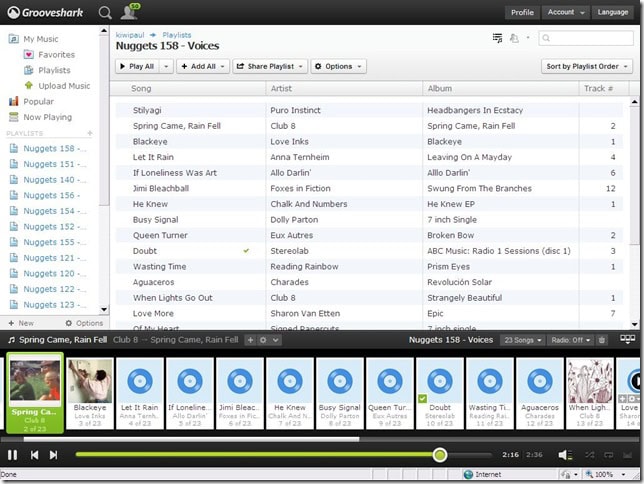Open Now Playing in the sidebar
Viewport: 644px width, 484px height.
pyautogui.click(x=40, y=117)
